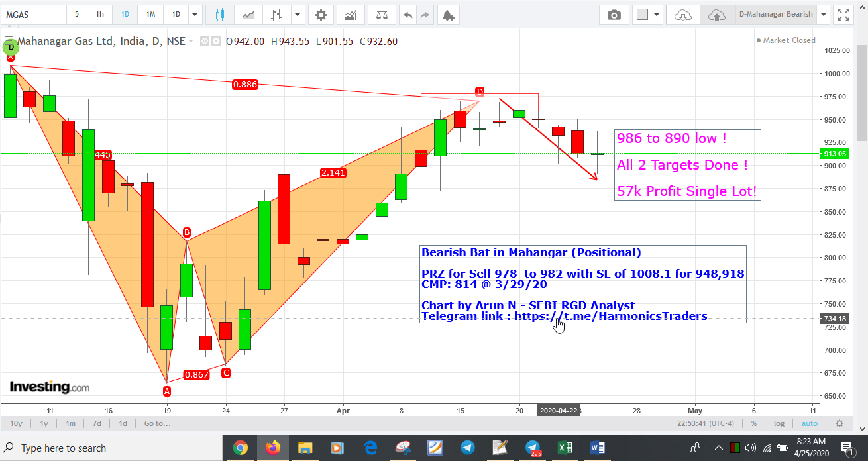Screen dimensions: 868x461
Task: Enable the percent scale mode
Action: [x=755, y=423]
